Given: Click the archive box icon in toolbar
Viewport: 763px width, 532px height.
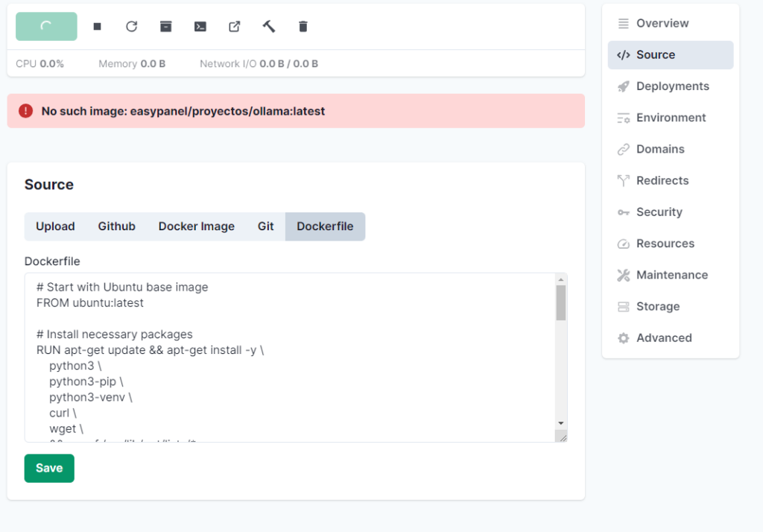Looking at the screenshot, I should coord(166,27).
